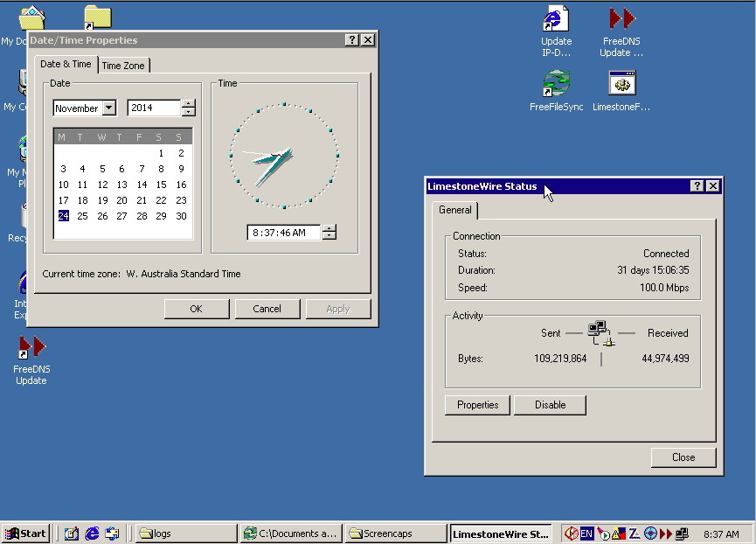The height and width of the screenshot is (544, 756).
Task: Click the duration value 31 days 15:06:35
Action: [653, 270]
